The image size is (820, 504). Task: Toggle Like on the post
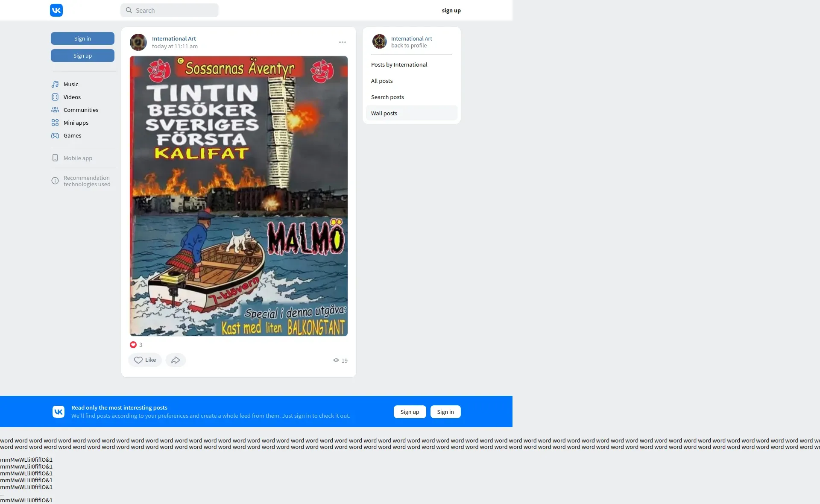[145, 360]
